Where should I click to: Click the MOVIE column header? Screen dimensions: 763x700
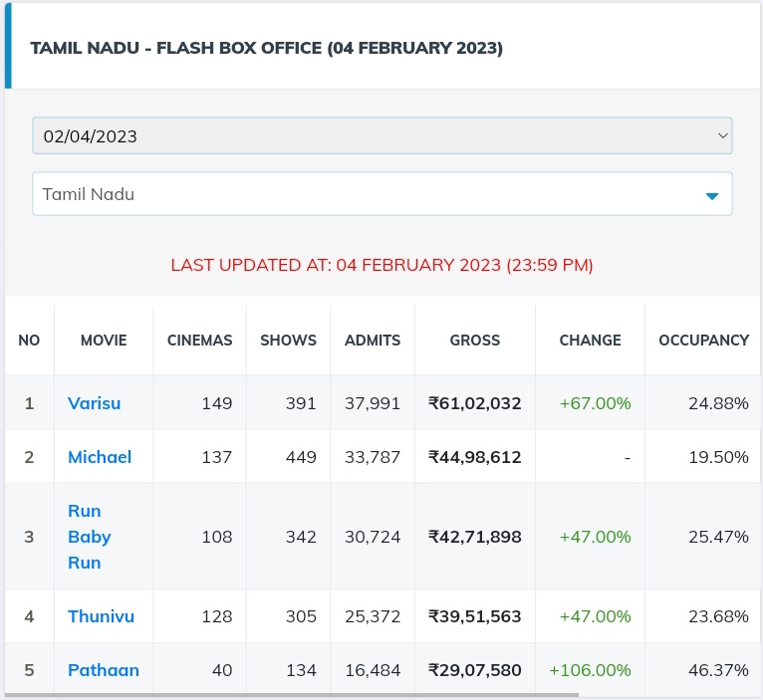(x=104, y=340)
